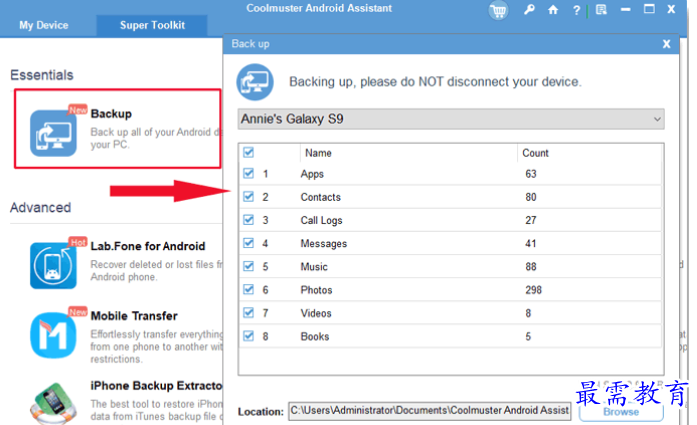Open iPhone Backup Extractor title
Image resolution: width=697 pixels, height=425 pixels.
click(156, 386)
